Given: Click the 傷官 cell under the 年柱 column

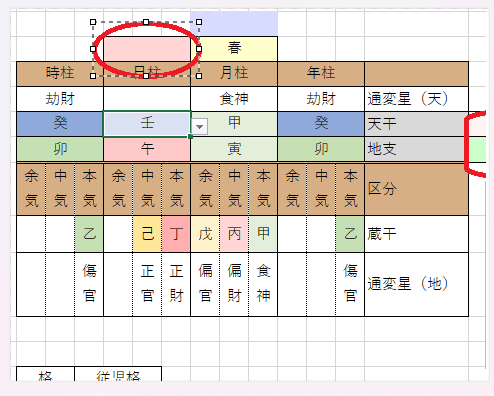Looking at the screenshot, I should point(350,284).
